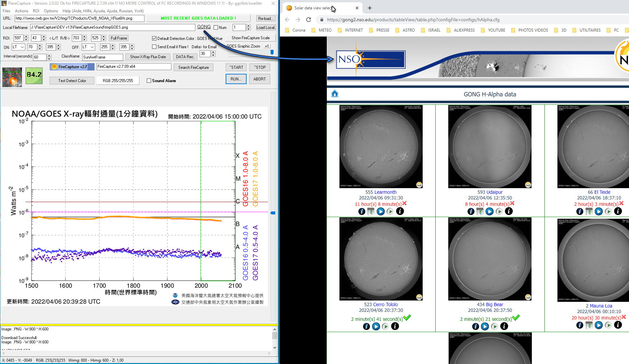This screenshot has width=629, height=364.
Task: Open the black info icon under Big Bear
Action: point(504,326)
